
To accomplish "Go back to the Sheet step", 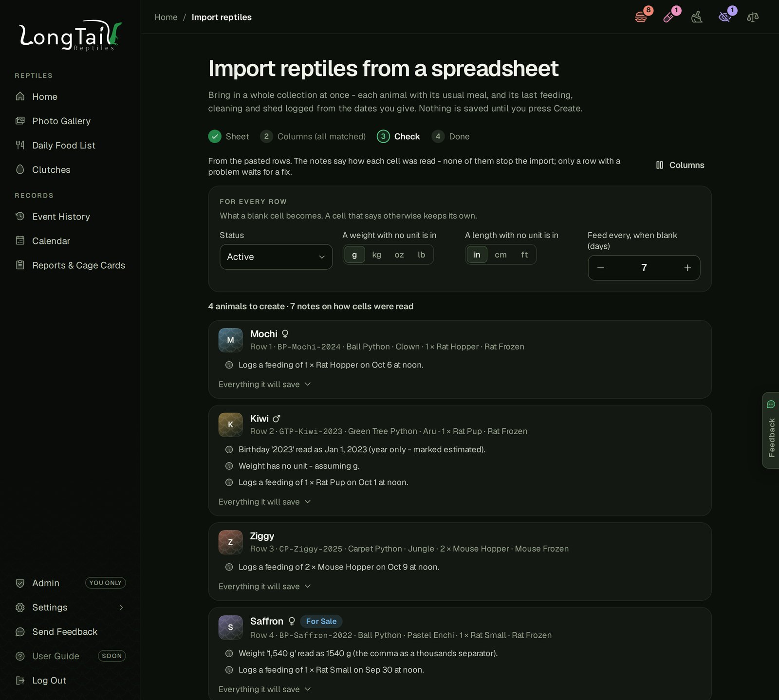I will pyautogui.click(x=228, y=136).
